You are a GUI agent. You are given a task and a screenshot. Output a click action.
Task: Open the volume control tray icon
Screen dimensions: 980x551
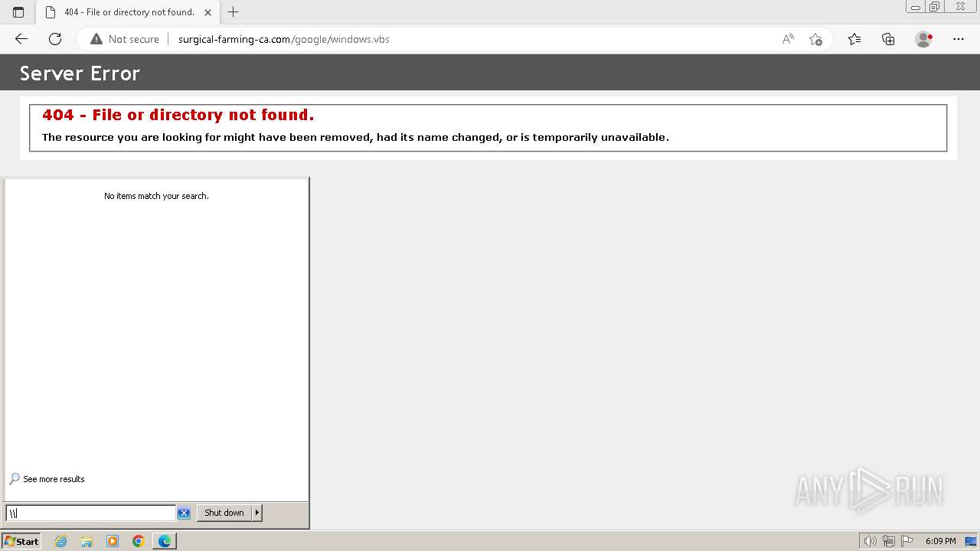coord(871,541)
